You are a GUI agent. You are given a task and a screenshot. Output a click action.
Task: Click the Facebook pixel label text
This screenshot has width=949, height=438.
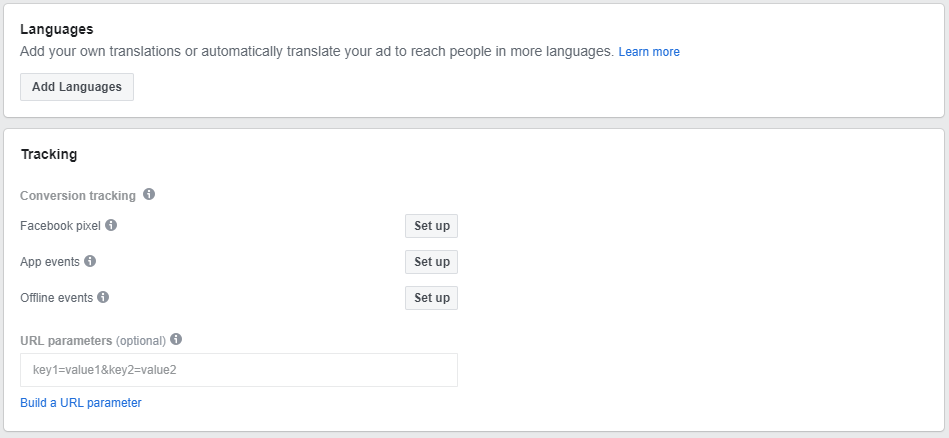point(60,226)
